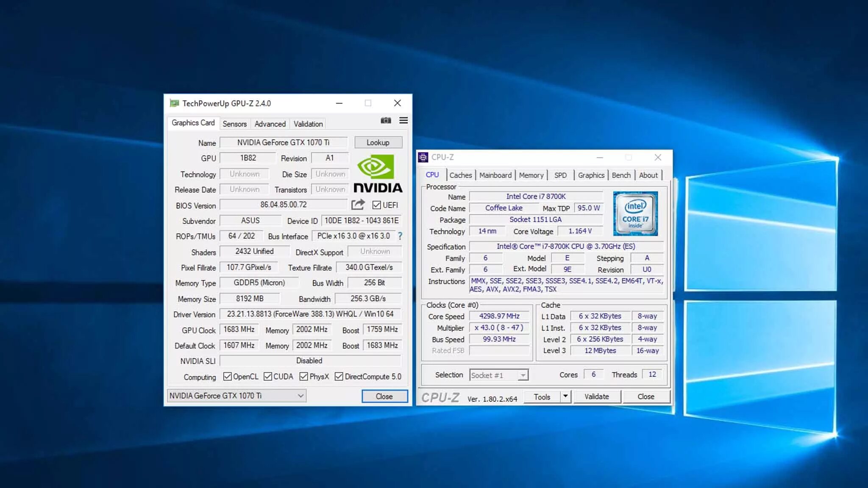
Task: Click the Max TDP 95.0 W value
Action: point(589,208)
